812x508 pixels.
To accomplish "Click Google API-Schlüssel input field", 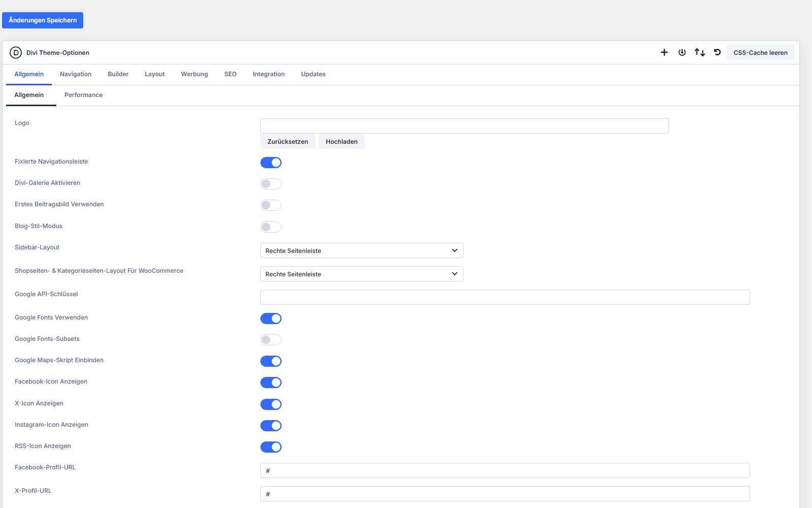I will [505, 297].
